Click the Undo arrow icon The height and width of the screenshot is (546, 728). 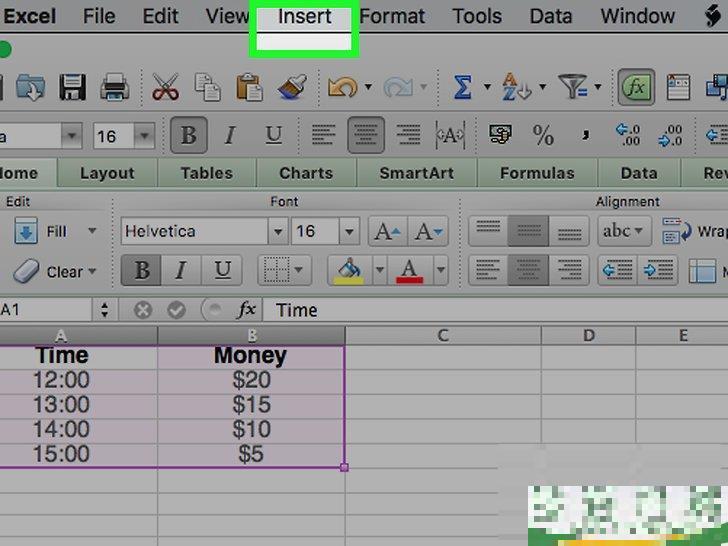click(341, 88)
